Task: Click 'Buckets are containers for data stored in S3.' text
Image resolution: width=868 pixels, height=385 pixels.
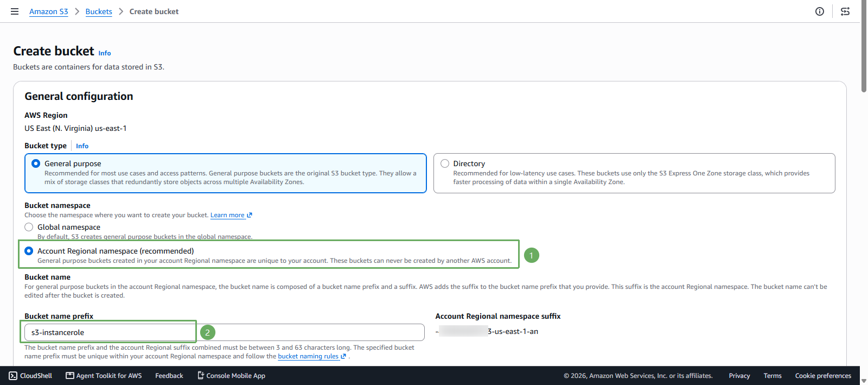Action: (x=88, y=67)
